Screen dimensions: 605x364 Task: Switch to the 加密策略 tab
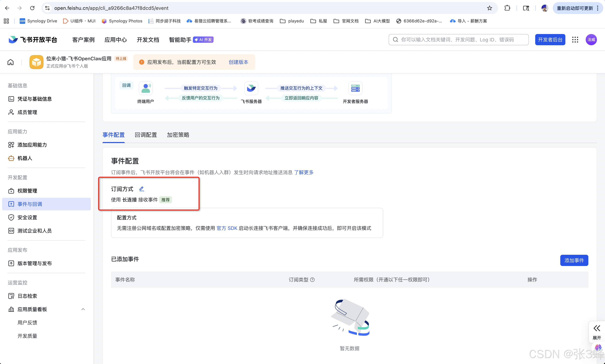point(178,135)
